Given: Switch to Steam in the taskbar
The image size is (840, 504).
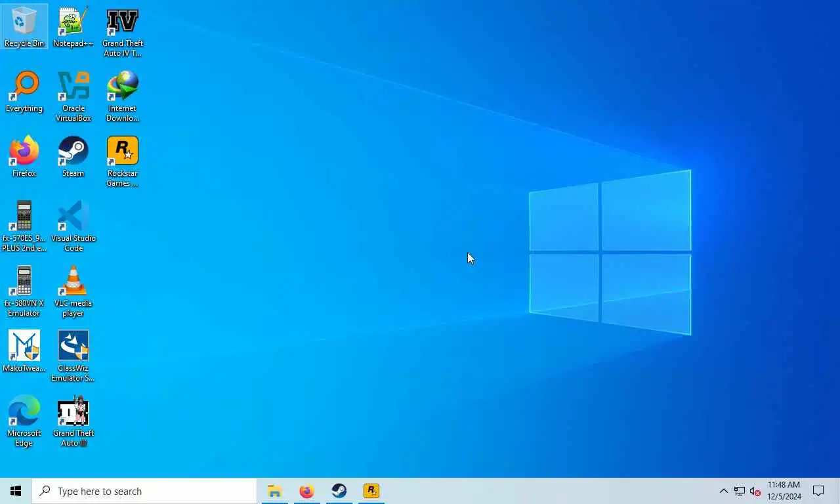Looking at the screenshot, I should click(339, 491).
